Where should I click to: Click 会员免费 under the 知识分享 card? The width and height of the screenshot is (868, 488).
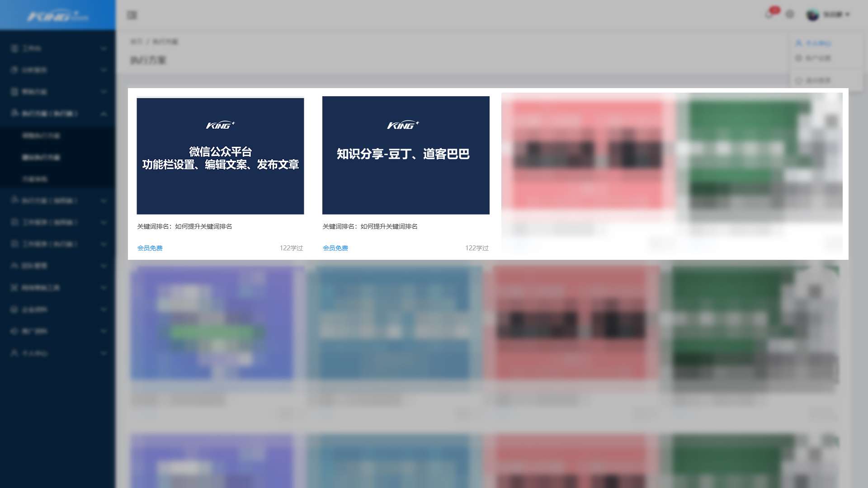pos(335,248)
